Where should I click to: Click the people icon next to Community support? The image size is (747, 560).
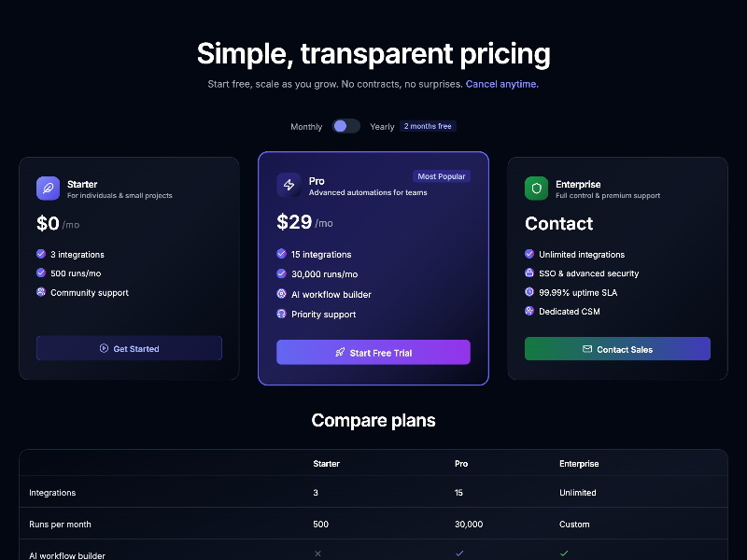pyautogui.click(x=41, y=292)
